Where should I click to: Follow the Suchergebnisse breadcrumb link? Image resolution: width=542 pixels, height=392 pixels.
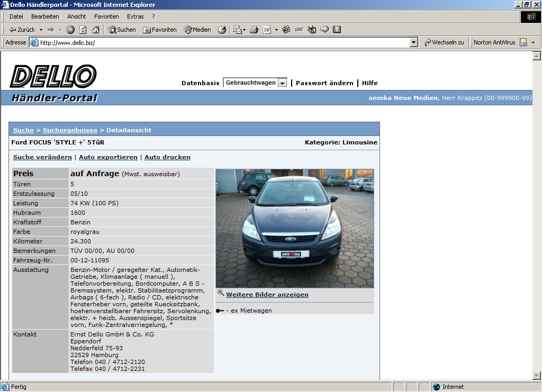point(70,130)
